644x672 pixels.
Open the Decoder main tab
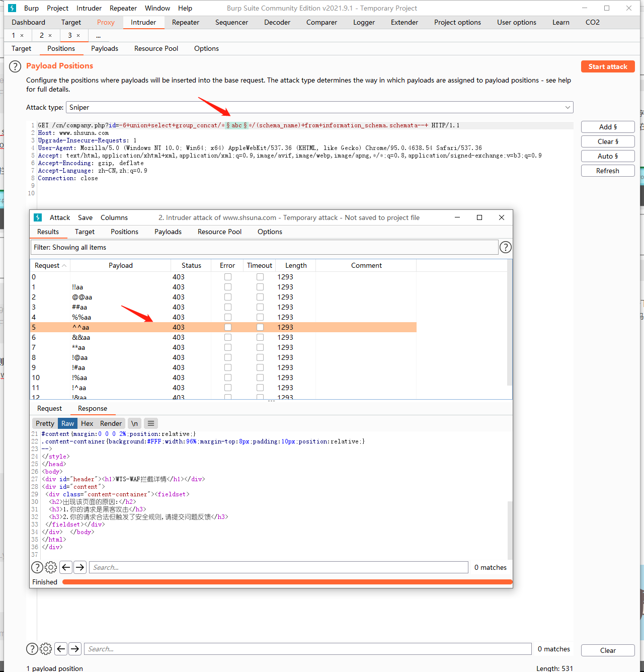277,22
